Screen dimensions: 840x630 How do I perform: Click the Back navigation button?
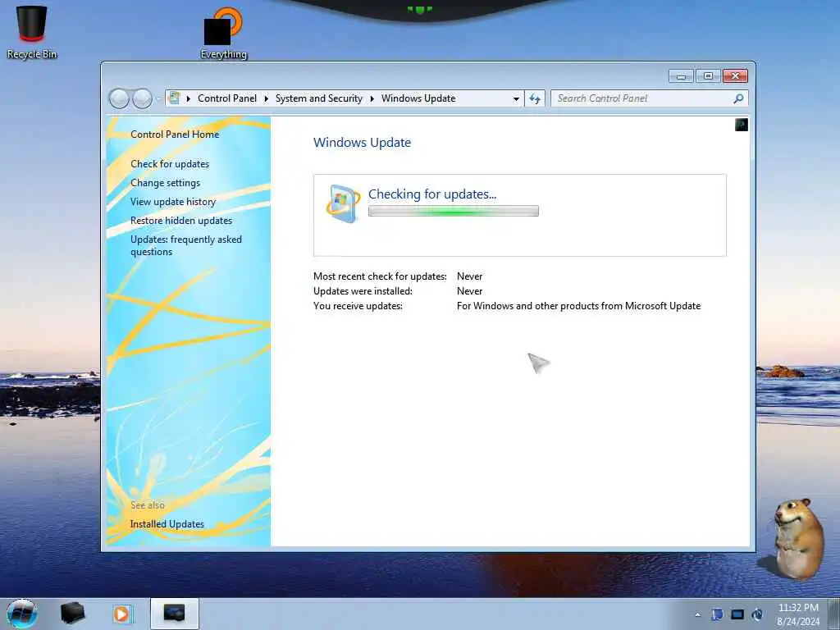119,98
